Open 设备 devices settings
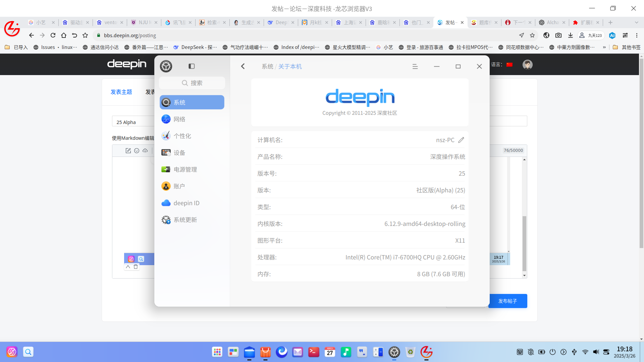Screen dimensions: 644x362 192,153
